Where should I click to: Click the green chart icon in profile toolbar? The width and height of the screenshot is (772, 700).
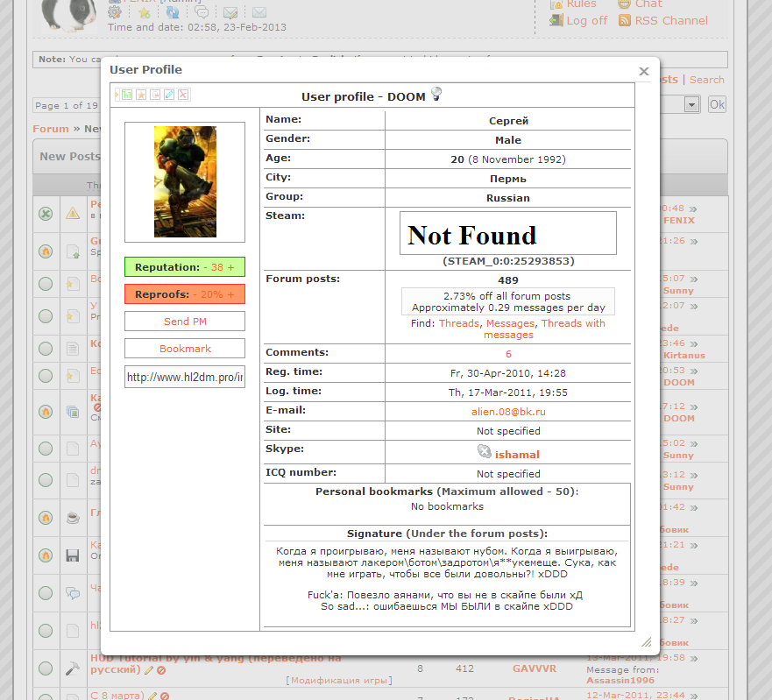tap(127, 95)
